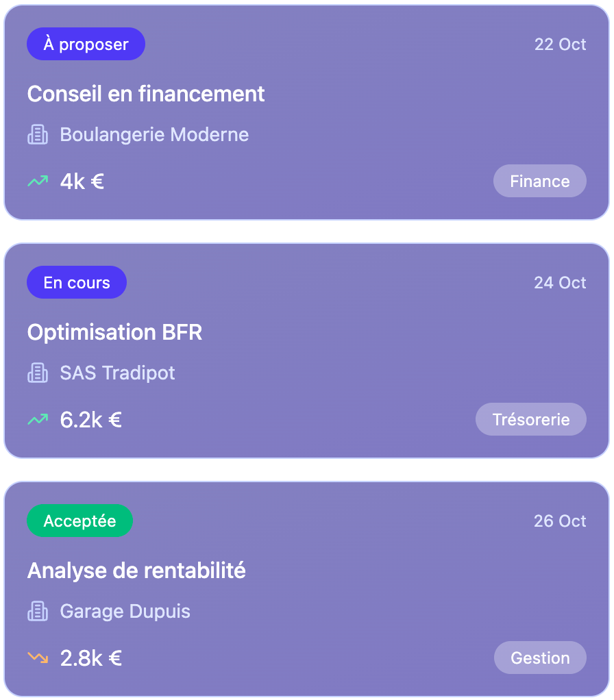Click the orange downward trend icon beside 2.8k €
This screenshot has height=700, width=614.
tap(38, 658)
